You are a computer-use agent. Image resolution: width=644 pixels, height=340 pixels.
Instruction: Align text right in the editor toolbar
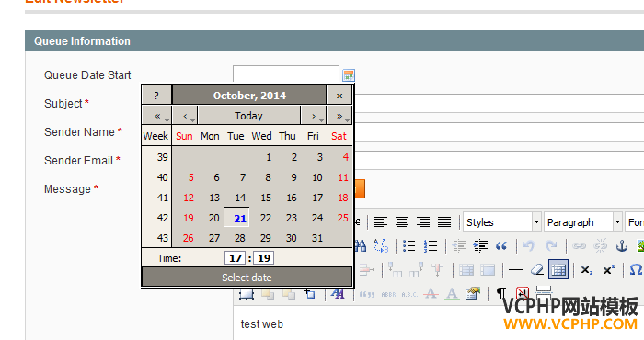(x=423, y=222)
